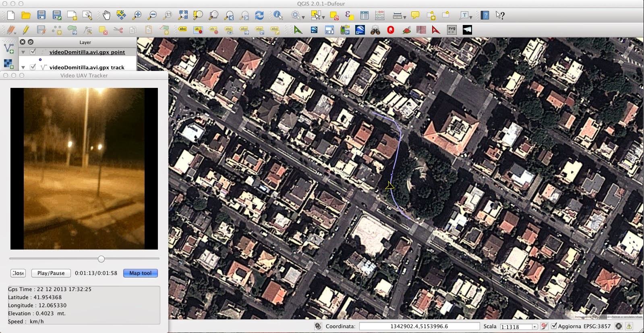Undock the Layer panel with the float icon
644x333 pixels.
click(31, 42)
